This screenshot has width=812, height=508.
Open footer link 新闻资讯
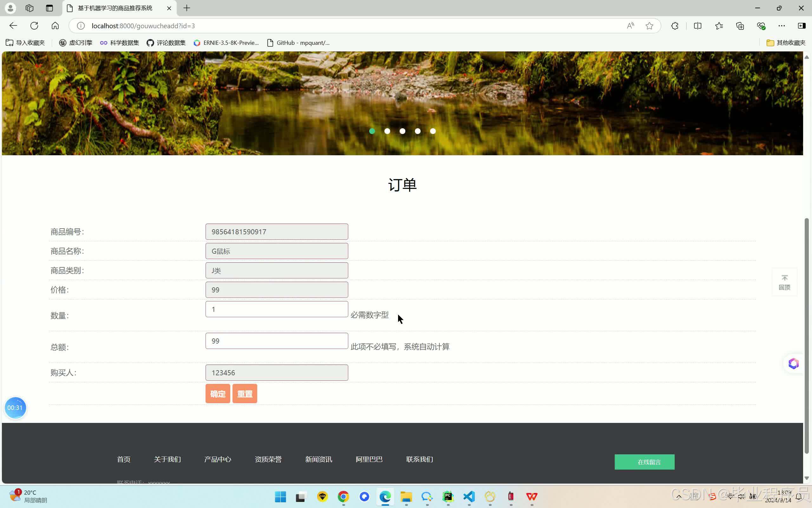318,459
